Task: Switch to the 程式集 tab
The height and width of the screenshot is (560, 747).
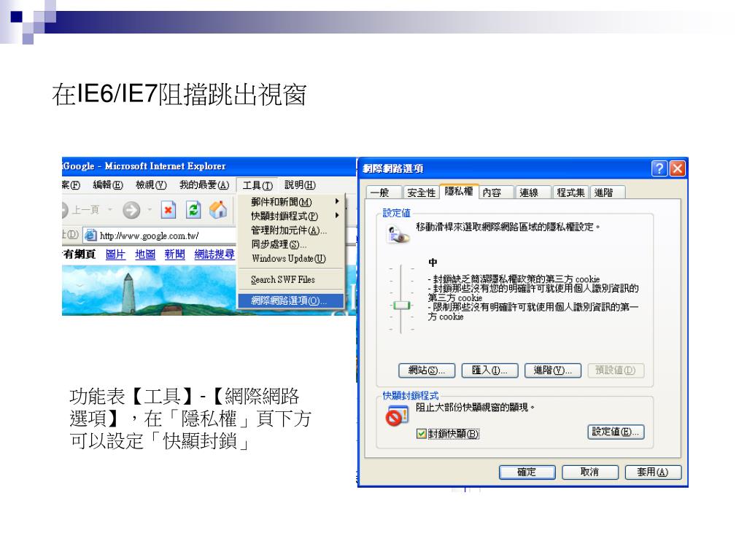Action: tap(570, 192)
